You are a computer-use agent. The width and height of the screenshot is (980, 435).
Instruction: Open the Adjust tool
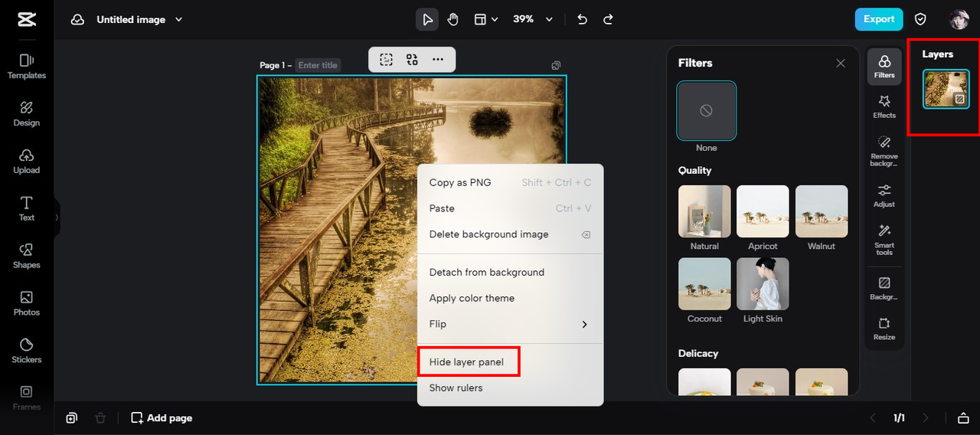point(884,195)
